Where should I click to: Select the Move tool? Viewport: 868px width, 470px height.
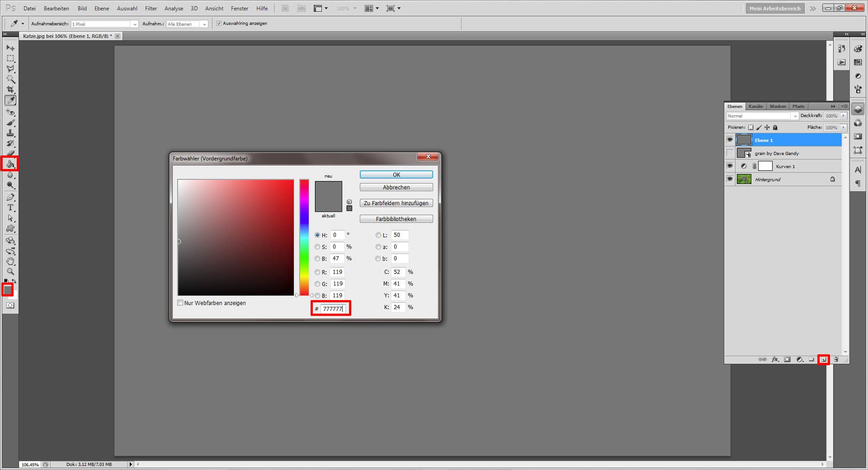click(10, 48)
